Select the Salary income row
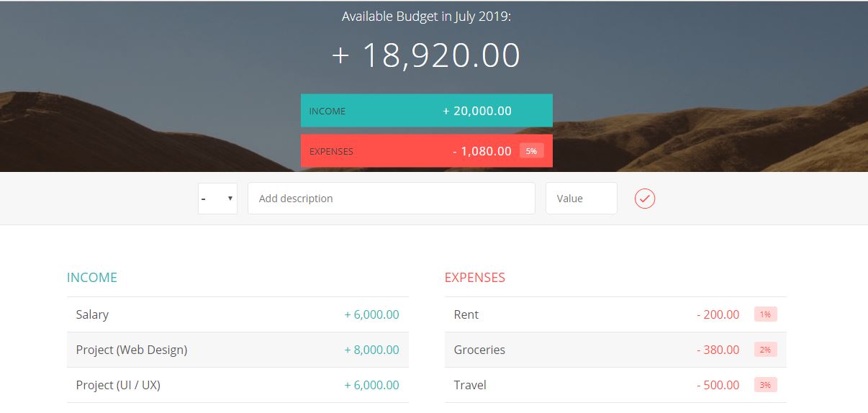 tap(238, 314)
